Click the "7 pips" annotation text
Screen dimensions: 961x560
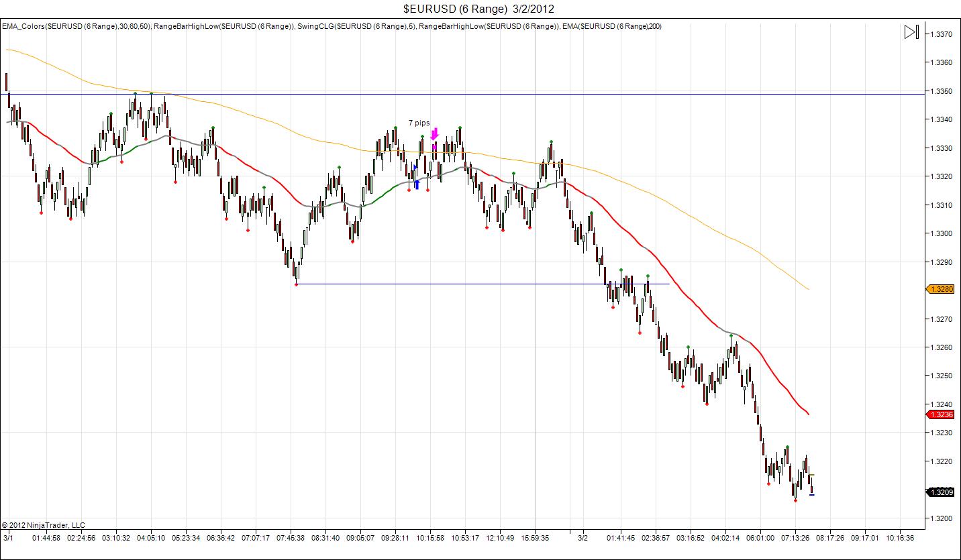[x=419, y=123]
